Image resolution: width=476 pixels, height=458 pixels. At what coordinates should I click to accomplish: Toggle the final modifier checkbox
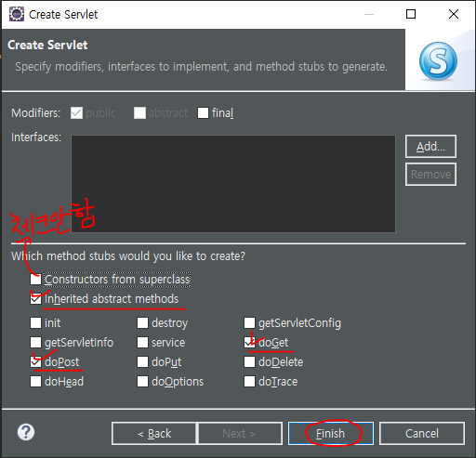203,113
